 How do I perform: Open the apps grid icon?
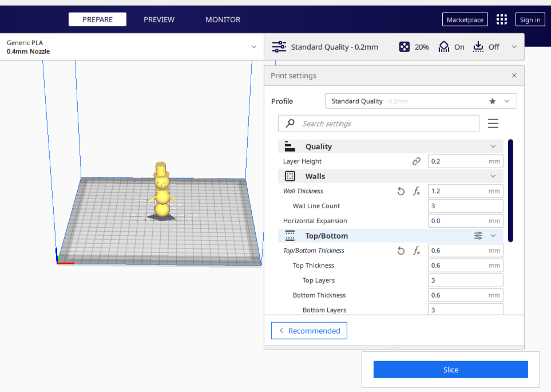[x=501, y=19]
